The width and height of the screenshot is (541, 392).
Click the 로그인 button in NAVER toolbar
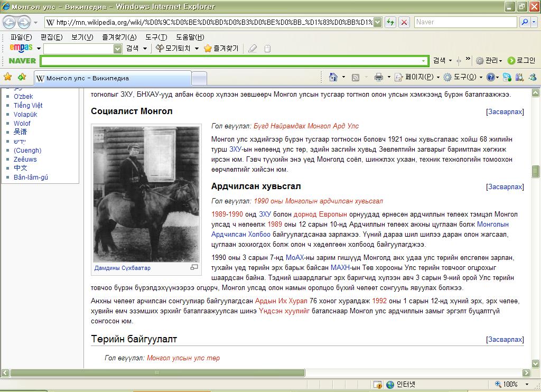[521, 61]
